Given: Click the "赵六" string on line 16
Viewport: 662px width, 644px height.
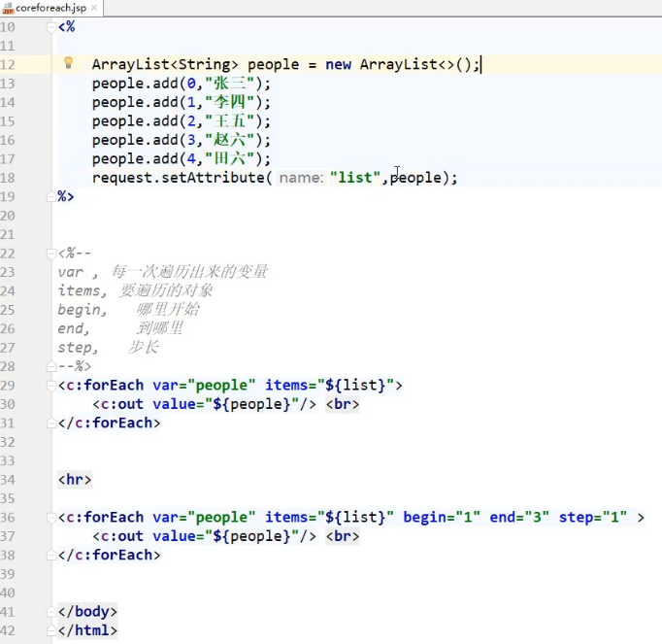Looking at the screenshot, I should pyautogui.click(x=230, y=140).
